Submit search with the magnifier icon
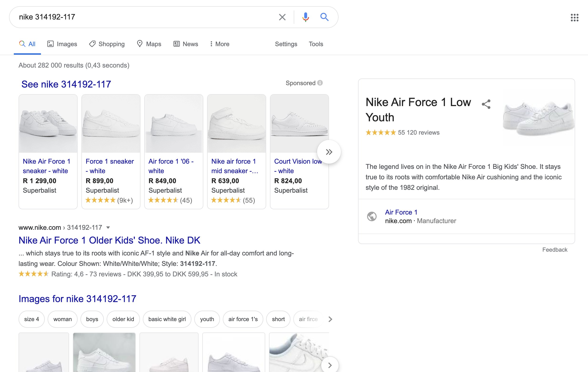Image resolution: width=588 pixels, height=372 pixels. (324, 17)
